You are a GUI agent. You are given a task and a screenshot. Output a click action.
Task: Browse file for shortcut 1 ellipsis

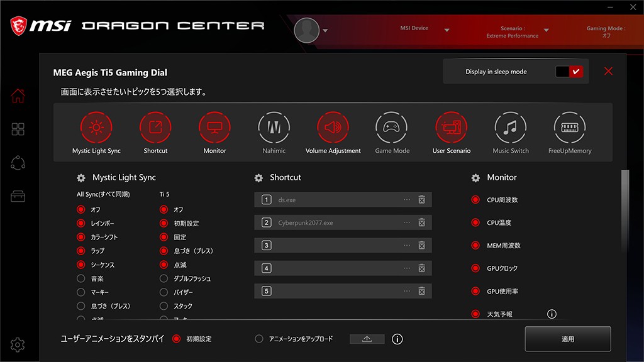(407, 199)
